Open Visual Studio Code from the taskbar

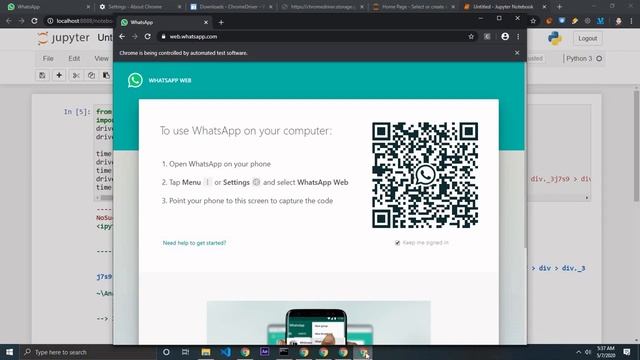pos(225,352)
